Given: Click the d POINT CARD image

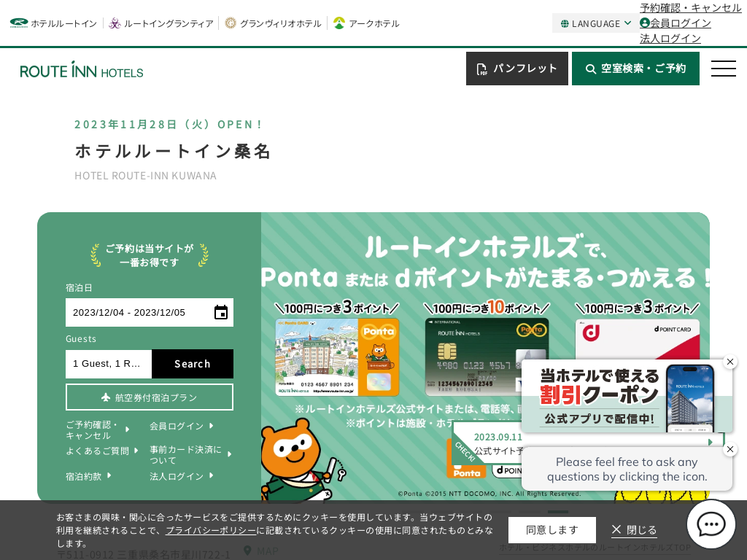Looking at the screenshot, I should tap(638, 339).
